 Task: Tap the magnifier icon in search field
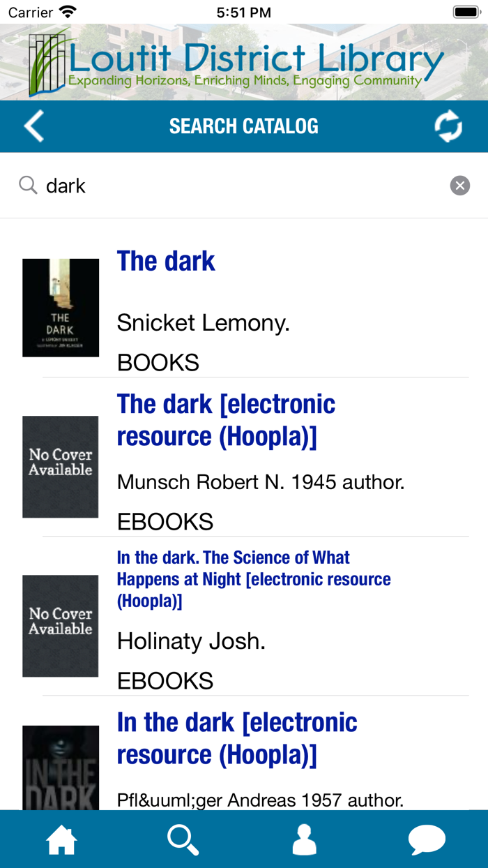click(28, 186)
